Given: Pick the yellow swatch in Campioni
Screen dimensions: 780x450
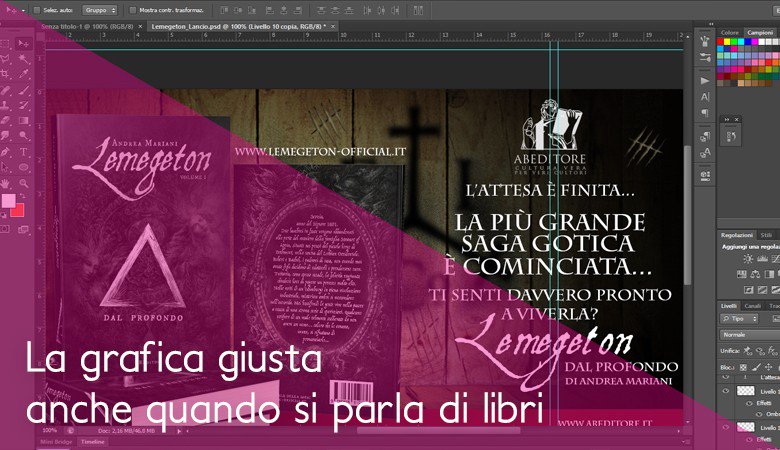Looking at the screenshot, I should (727, 42).
